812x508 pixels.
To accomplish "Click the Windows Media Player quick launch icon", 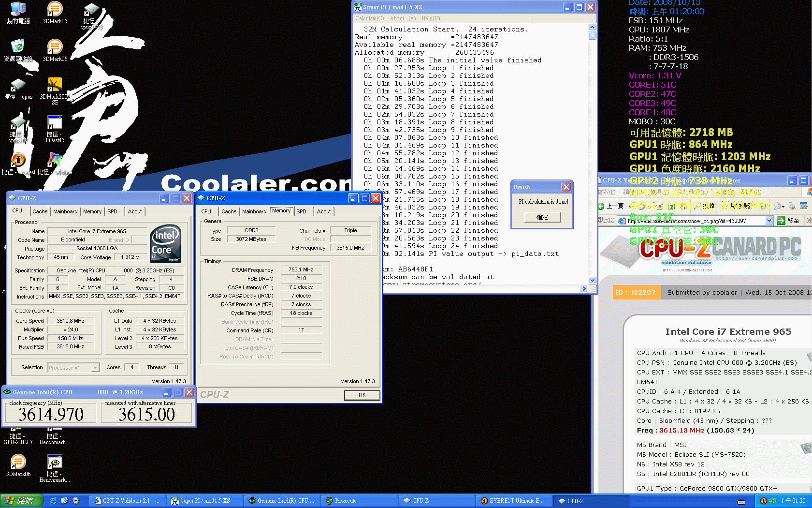I will pyautogui.click(x=75, y=501).
